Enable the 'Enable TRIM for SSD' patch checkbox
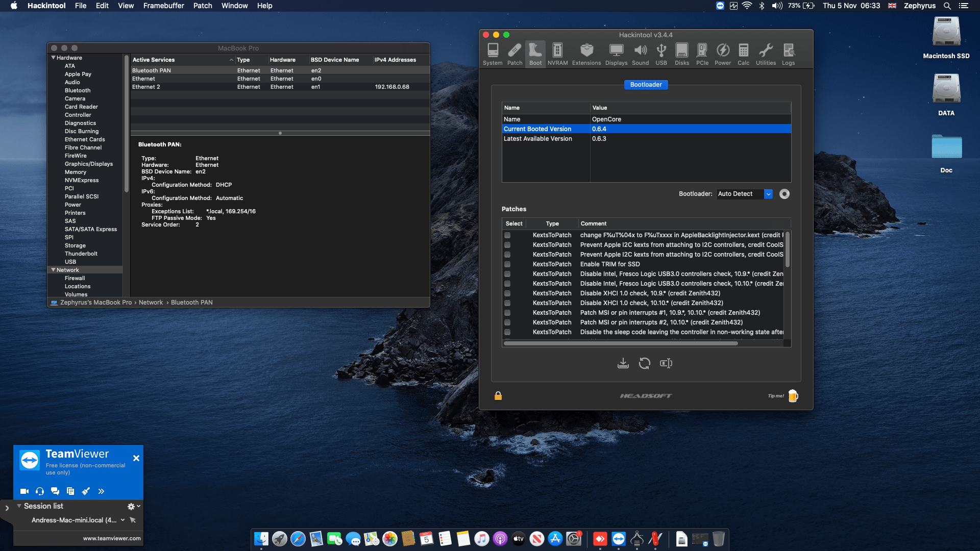The height and width of the screenshot is (551, 980). [x=507, y=264]
